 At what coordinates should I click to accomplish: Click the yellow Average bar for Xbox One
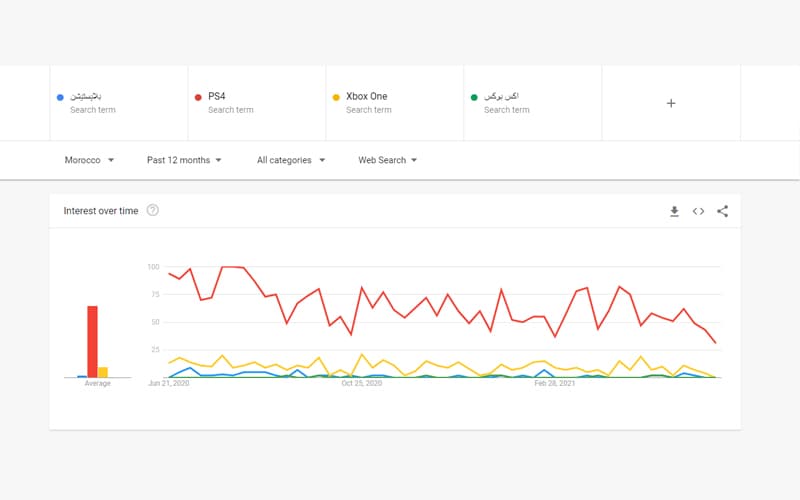pos(103,372)
